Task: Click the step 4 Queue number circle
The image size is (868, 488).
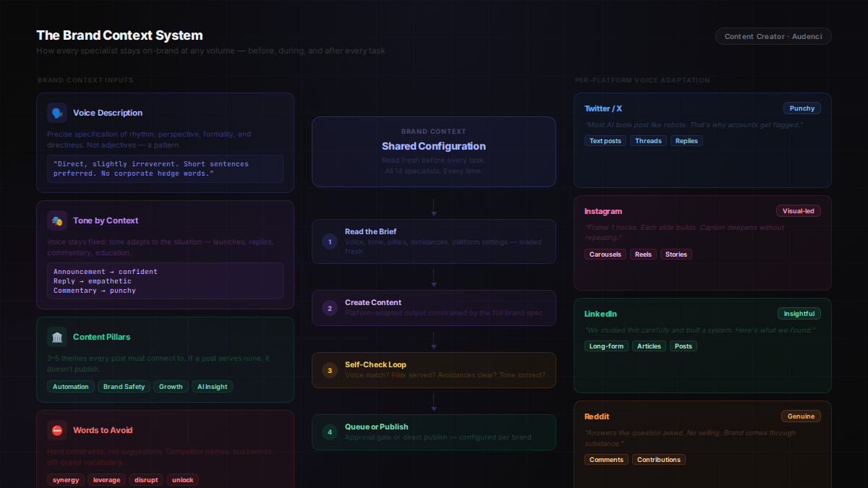Action: pyautogui.click(x=330, y=432)
